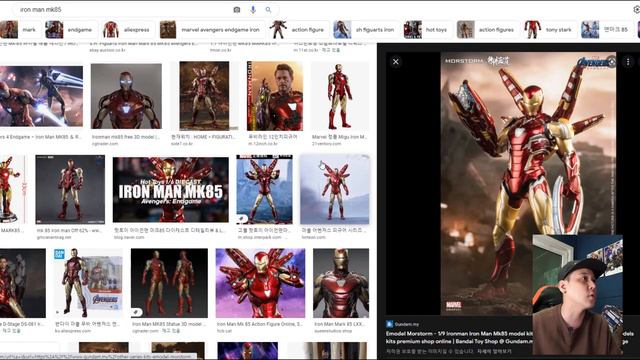The image size is (640, 360).
Task: Open "Iron Man MK85 Statue 3D model" caption link
Action: coord(169,324)
